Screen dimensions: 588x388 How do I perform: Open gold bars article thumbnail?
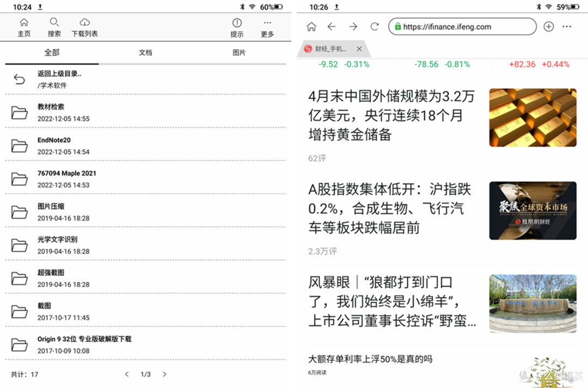(533, 118)
